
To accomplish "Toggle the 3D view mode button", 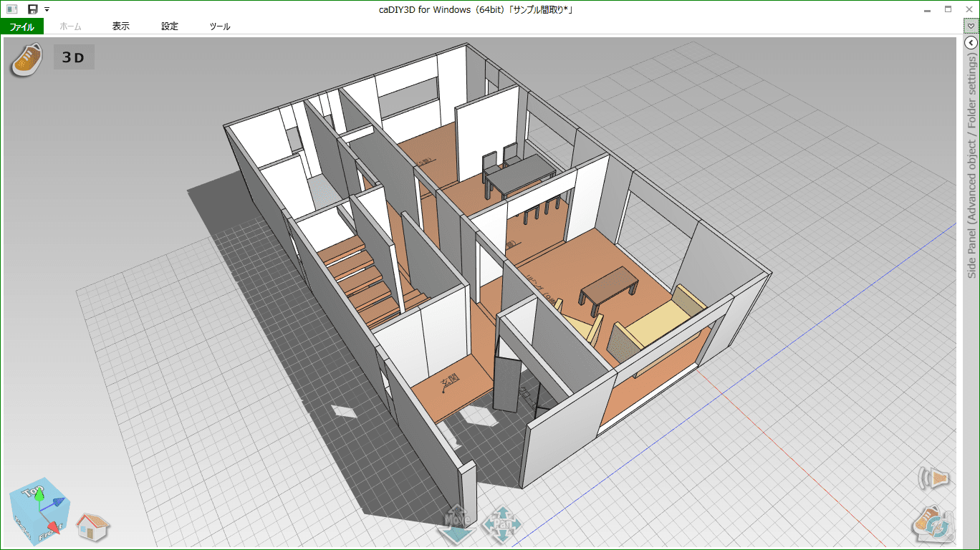I will click(74, 57).
